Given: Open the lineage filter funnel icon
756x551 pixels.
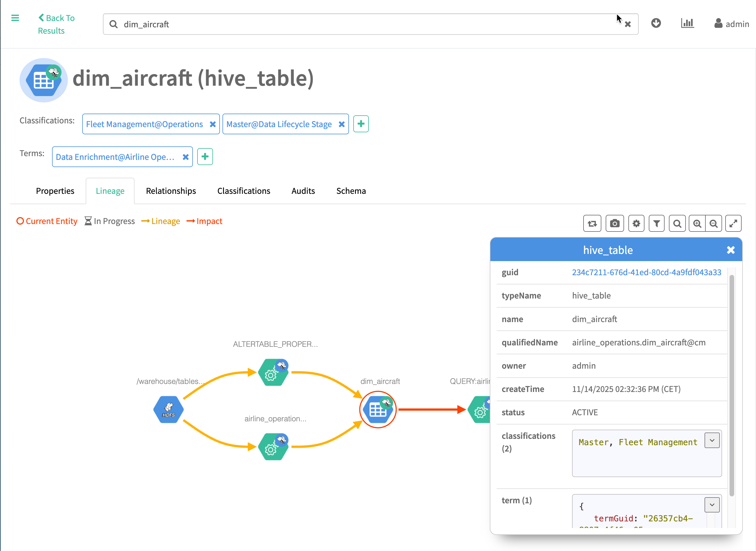Looking at the screenshot, I should (x=656, y=223).
